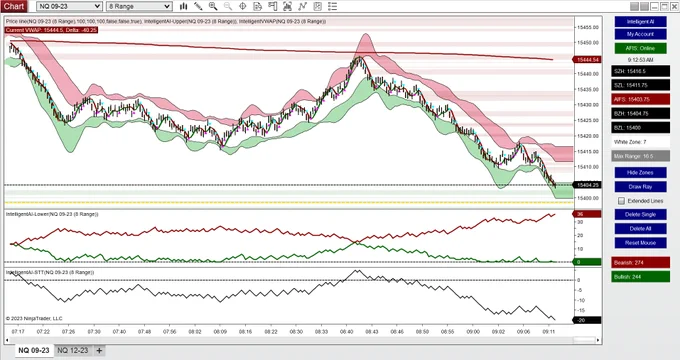The image size is (680, 360).
Task: Click the Reset Mouse button
Action: pos(641,243)
